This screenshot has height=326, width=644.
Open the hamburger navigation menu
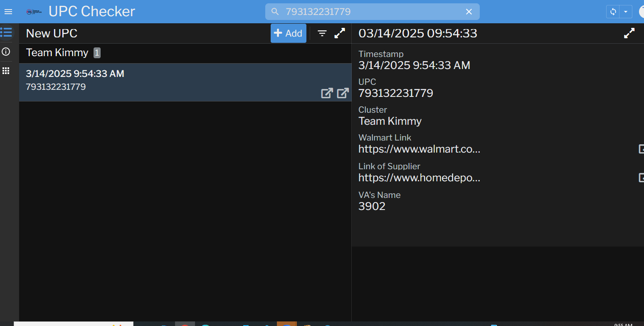click(x=8, y=12)
